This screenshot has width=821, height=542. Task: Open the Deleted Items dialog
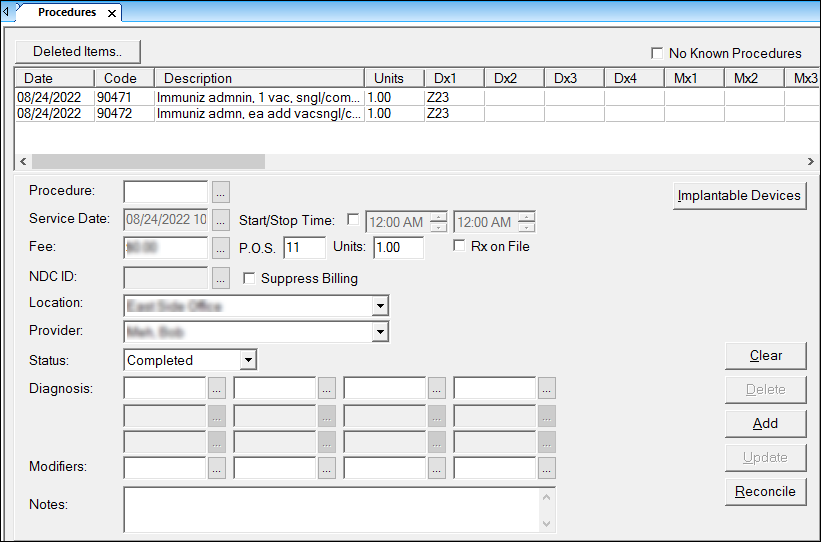tap(77, 51)
